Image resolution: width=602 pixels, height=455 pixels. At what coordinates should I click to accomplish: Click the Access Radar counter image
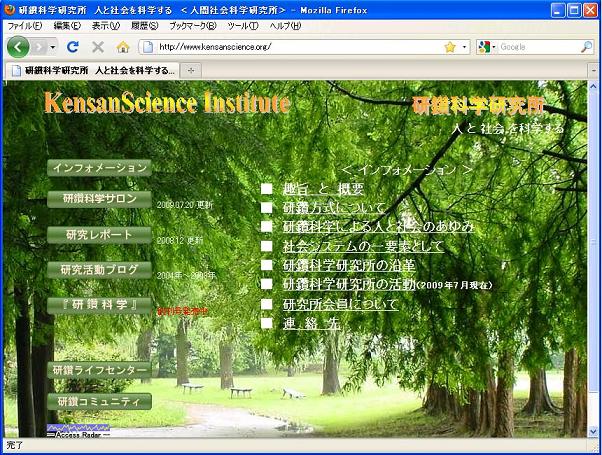[x=78, y=431]
